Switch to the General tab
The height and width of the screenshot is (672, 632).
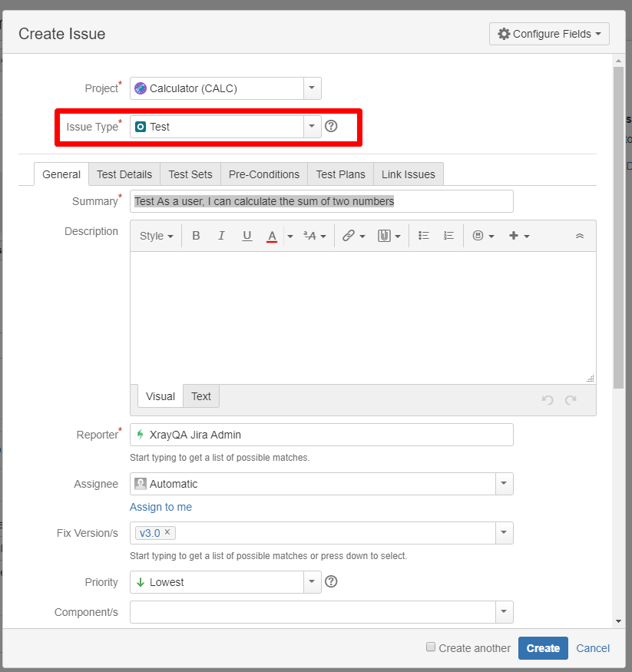pyautogui.click(x=61, y=174)
